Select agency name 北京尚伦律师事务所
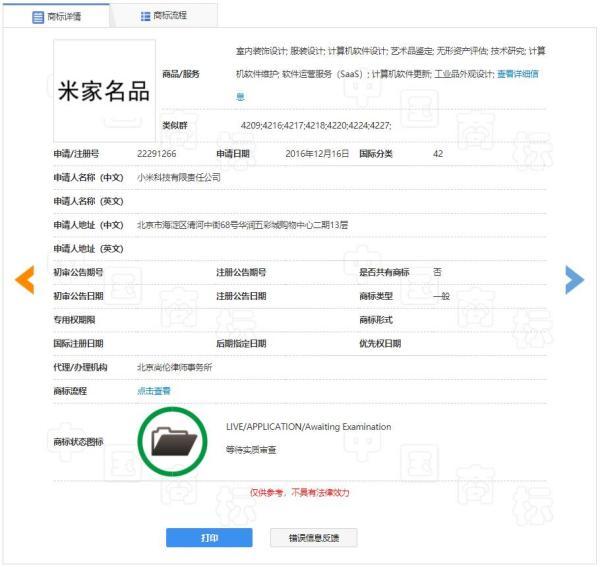Viewport: 600px width, 567px height. click(x=174, y=367)
